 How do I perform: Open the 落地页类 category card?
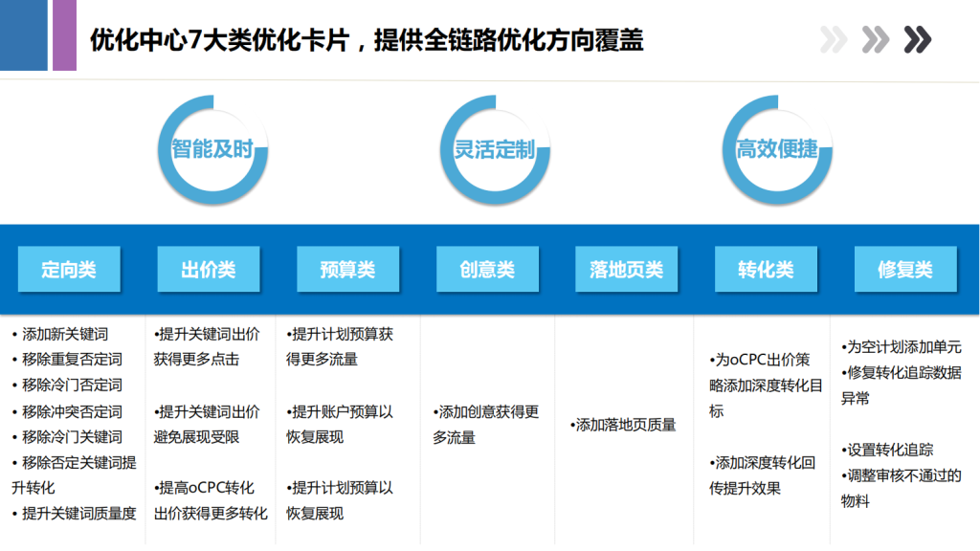point(626,269)
